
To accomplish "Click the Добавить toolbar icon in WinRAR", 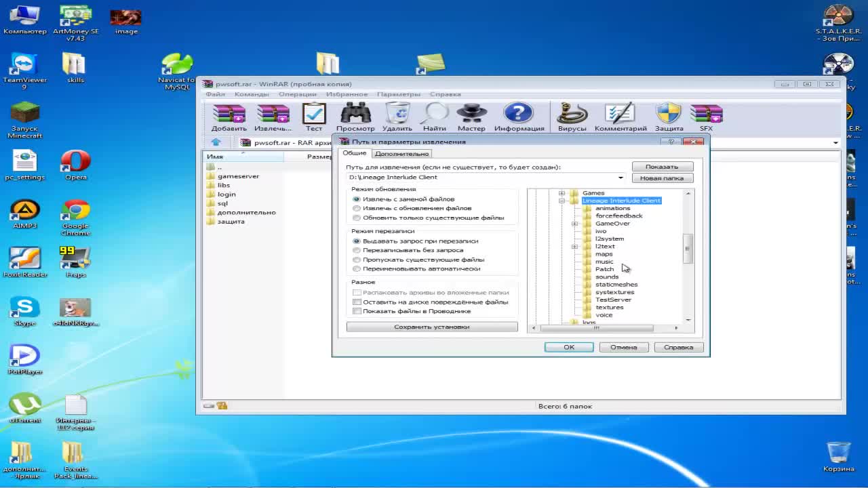I will point(229,117).
